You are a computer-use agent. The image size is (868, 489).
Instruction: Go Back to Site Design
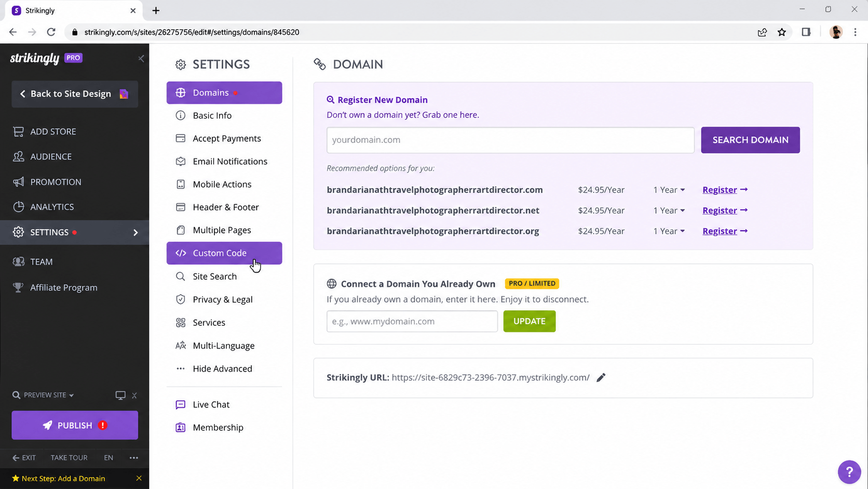coord(75,94)
